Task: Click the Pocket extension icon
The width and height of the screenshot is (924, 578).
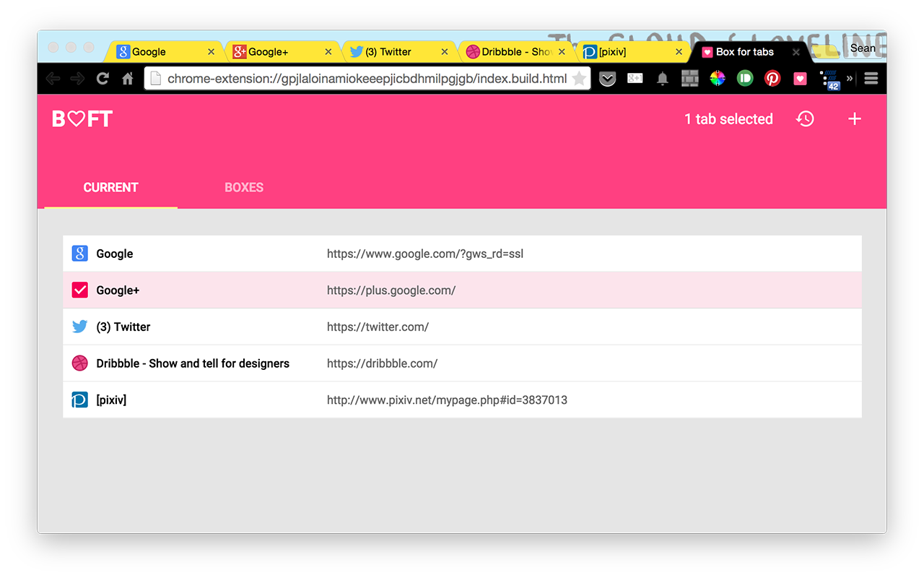Action: [x=608, y=79]
